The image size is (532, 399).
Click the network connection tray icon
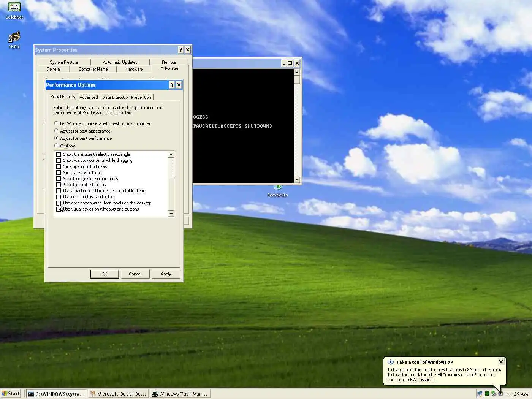[x=480, y=394]
